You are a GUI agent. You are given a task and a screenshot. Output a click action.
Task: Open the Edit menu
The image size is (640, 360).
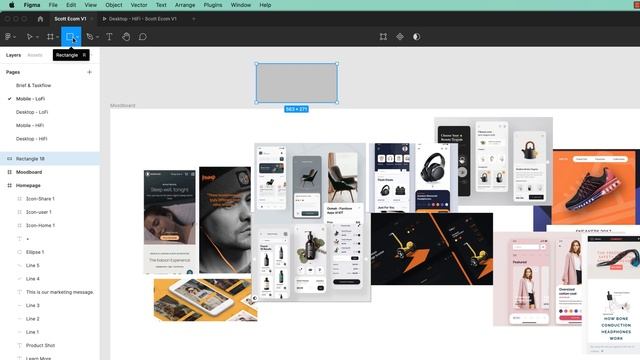71,5
